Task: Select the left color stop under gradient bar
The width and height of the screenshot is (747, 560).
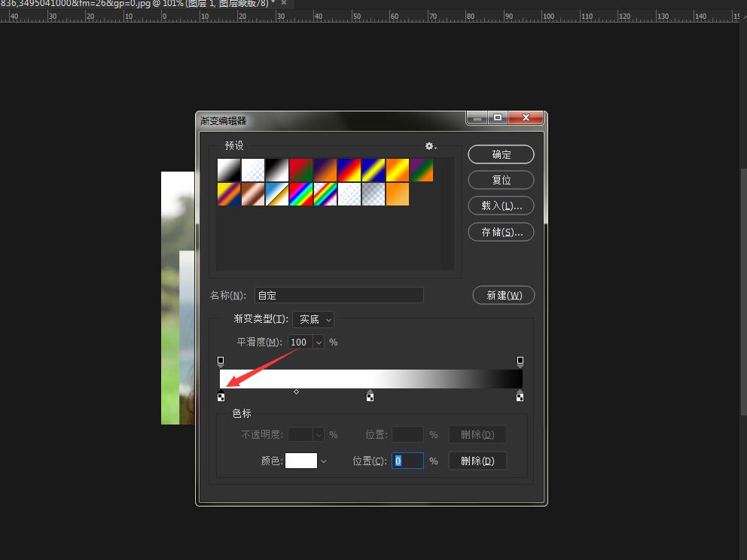Action: 221,397
